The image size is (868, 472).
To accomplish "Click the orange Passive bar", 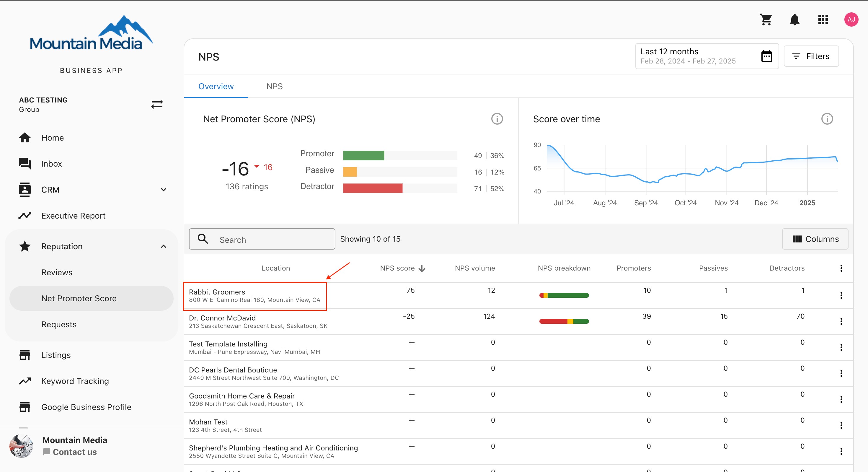I will [350, 172].
